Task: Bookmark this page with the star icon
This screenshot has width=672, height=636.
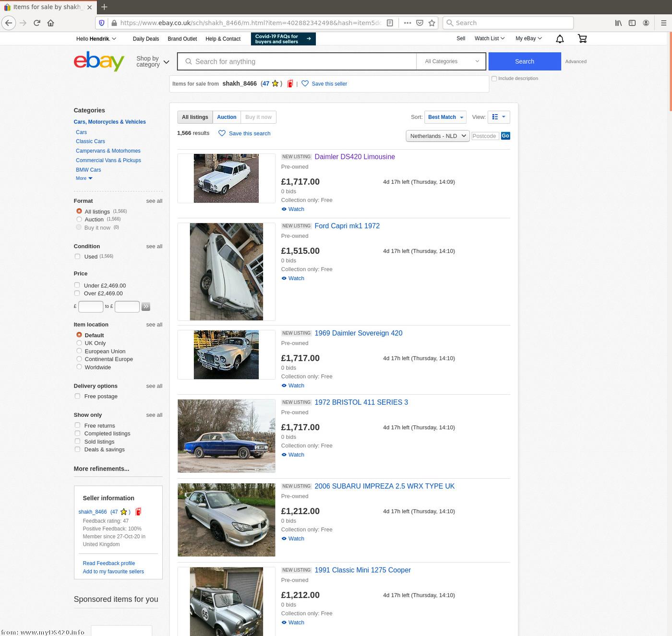Action: pyautogui.click(x=432, y=23)
